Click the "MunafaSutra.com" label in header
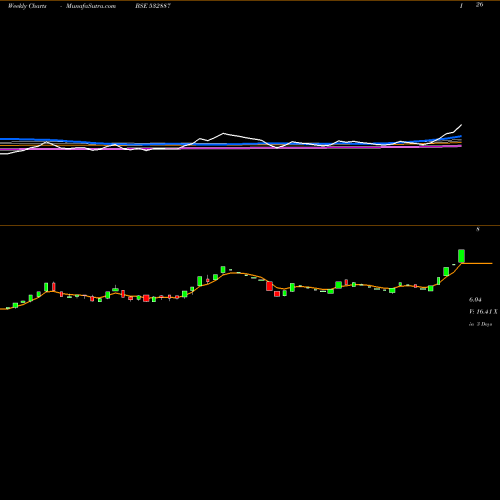The image size is (500, 500). (91, 6)
